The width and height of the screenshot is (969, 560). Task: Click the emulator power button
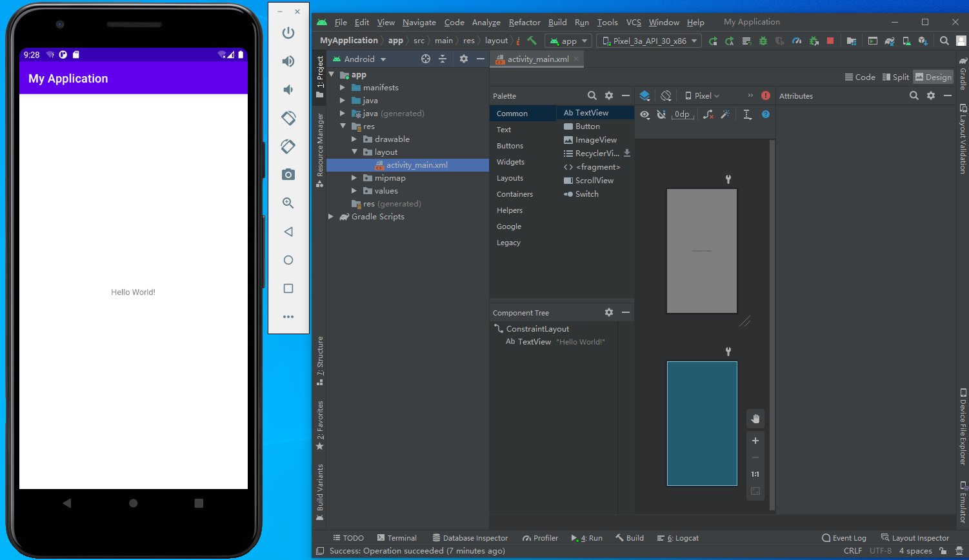288,33
